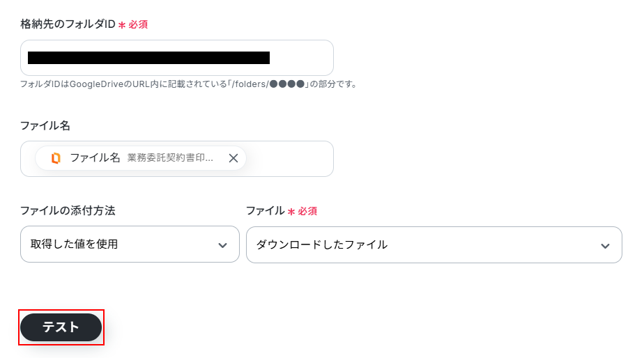Image resolution: width=644 pixels, height=358 pixels.
Task: Click chevron arrow beside ダウンロードしたファイル
Action: pyautogui.click(x=605, y=246)
